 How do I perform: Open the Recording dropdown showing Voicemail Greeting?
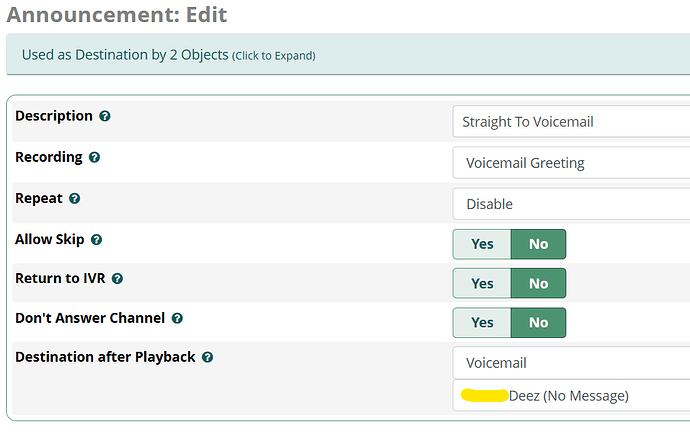(x=571, y=163)
